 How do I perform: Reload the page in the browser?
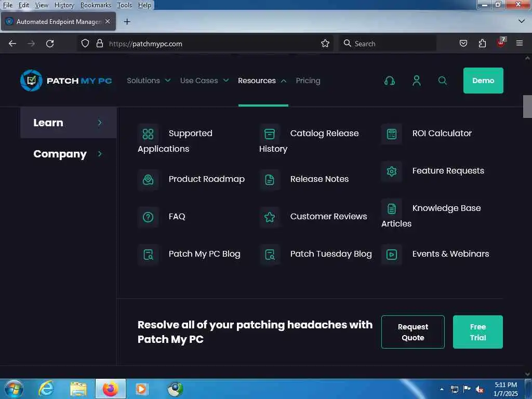(50, 44)
